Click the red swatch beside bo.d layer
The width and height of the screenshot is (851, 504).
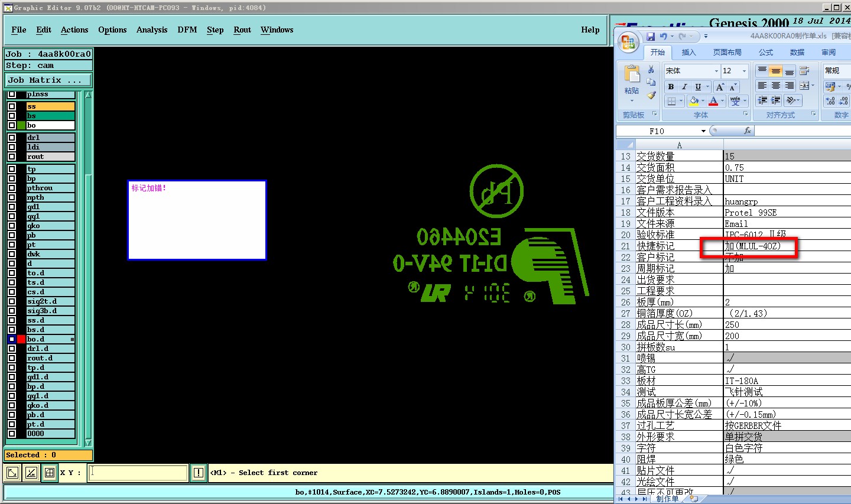(x=21, y=339)
